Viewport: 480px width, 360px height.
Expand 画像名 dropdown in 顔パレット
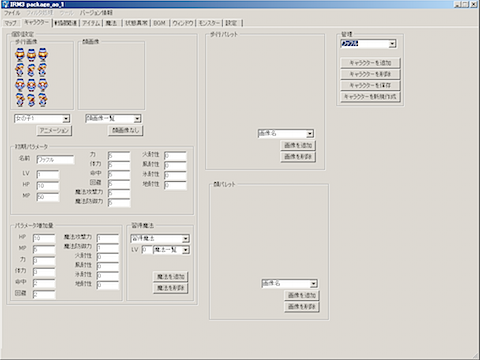tap(313, 284)
